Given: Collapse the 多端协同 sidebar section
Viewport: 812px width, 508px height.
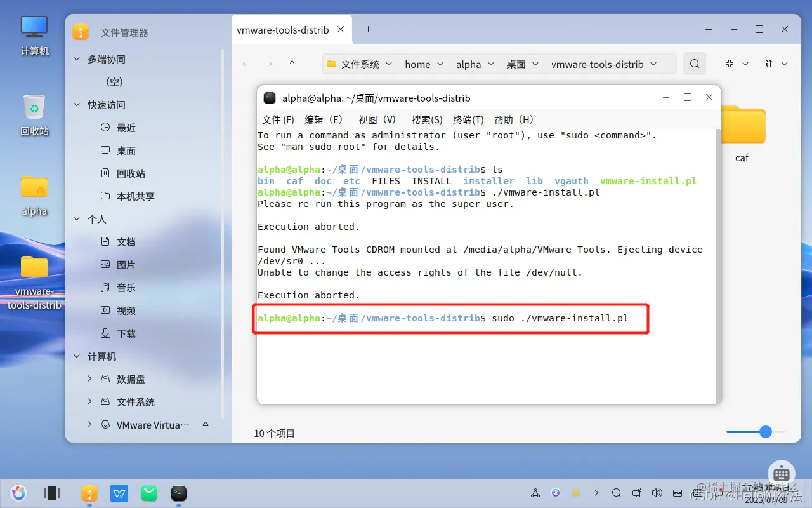Looking at the screenshot, I should 77,59.
